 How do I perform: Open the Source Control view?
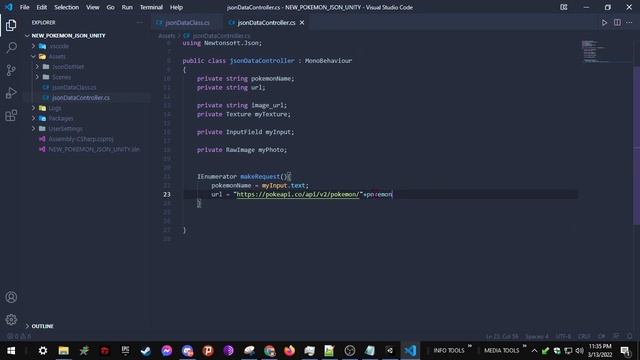coord(11,70)
